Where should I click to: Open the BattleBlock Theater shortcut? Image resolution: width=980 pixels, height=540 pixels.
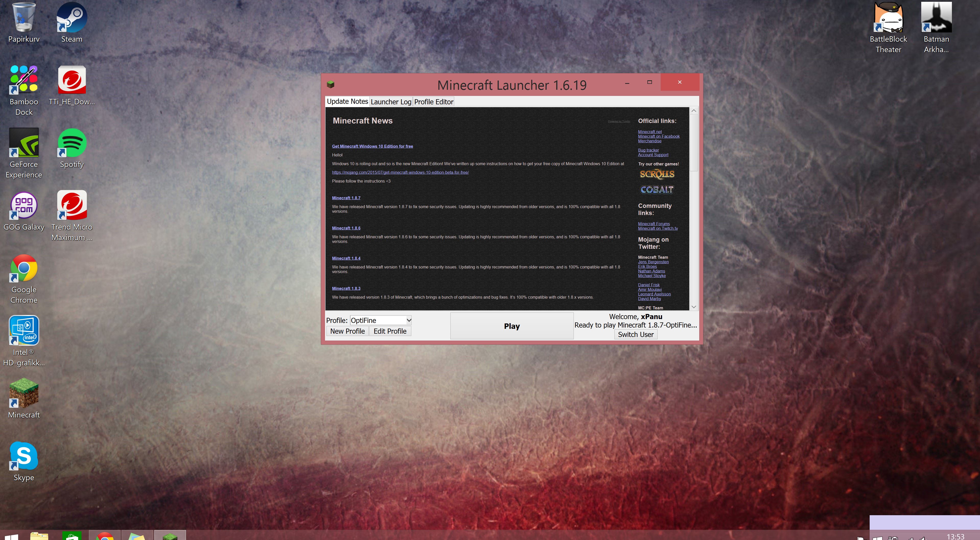point(888,28)
